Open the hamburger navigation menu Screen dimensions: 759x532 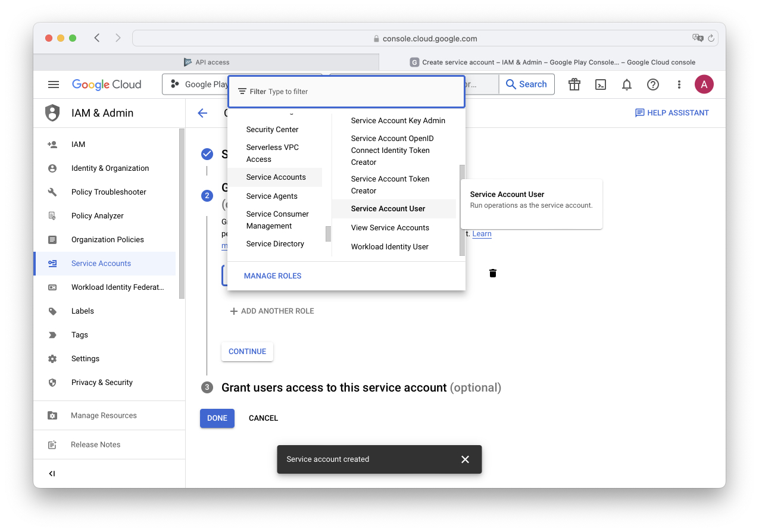pyautogui.click(x=54, y=85)
